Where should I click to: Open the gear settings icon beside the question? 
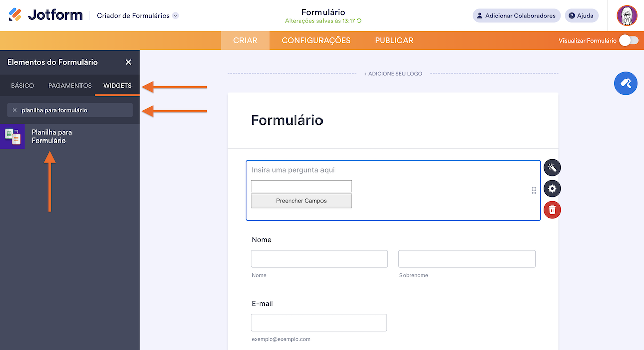[x=552, y=188]
